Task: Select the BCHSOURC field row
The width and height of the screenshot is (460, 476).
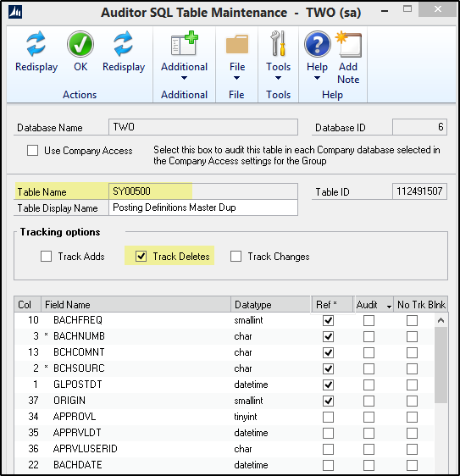Action: 224,368
